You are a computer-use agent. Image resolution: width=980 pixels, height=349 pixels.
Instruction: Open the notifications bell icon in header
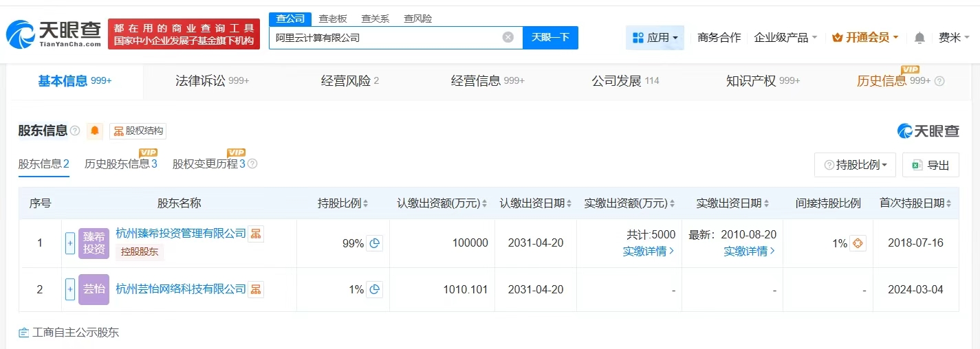[919, 38]
